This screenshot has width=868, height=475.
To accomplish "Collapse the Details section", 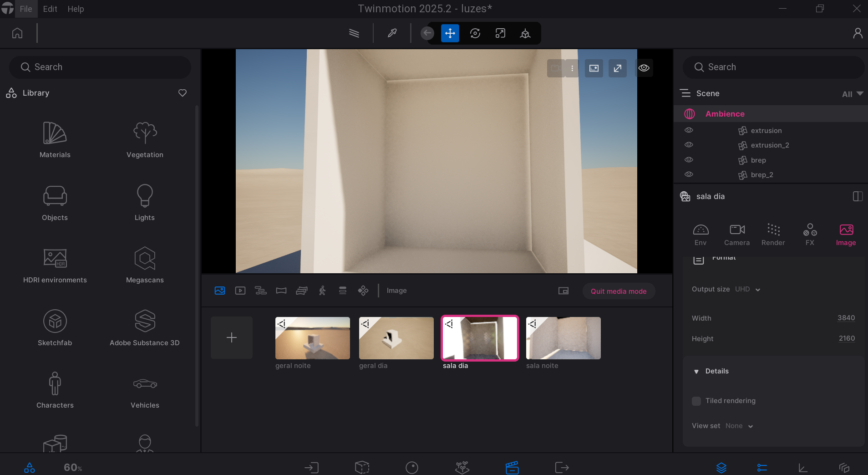I will pos(696,372).
